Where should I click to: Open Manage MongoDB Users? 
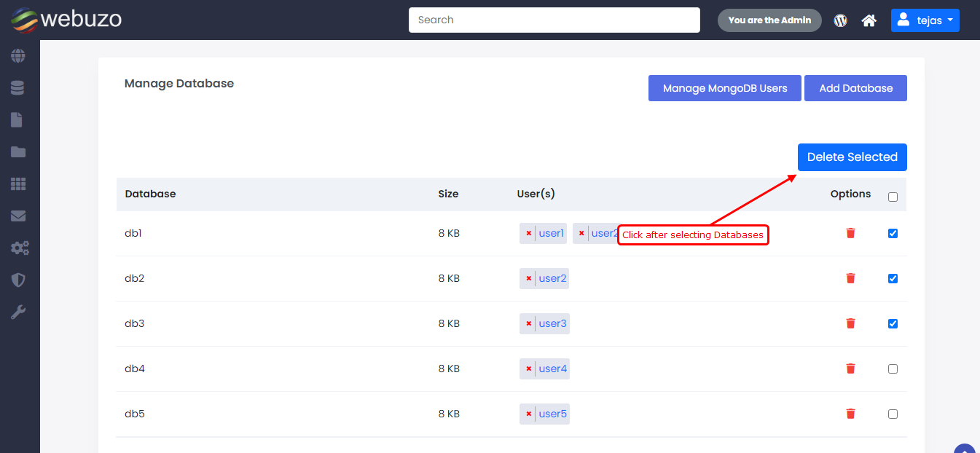tap(724, 88)
